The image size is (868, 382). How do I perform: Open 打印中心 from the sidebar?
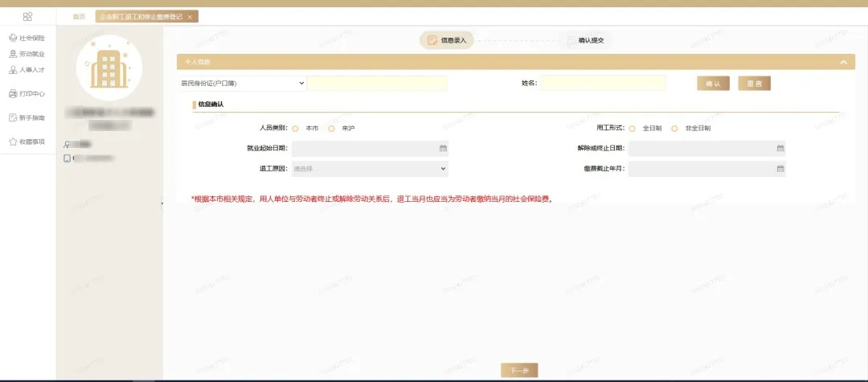pyautogui.click(x=27, y=93)
